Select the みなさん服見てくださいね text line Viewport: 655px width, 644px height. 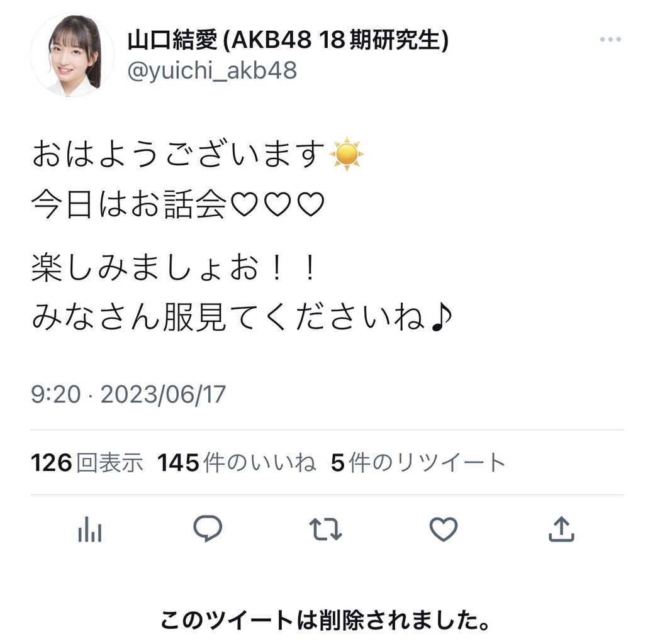click(229, 316)
